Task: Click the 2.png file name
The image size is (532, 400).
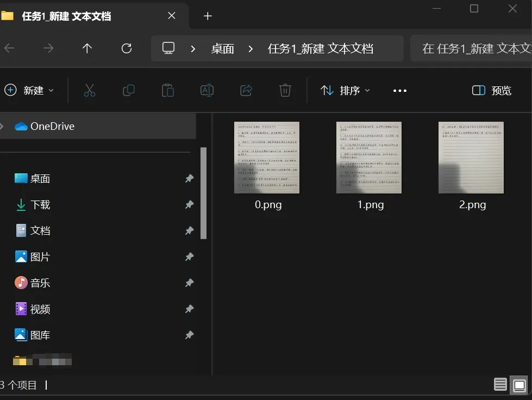Action: pyautogui.click(x=472, y=204)
